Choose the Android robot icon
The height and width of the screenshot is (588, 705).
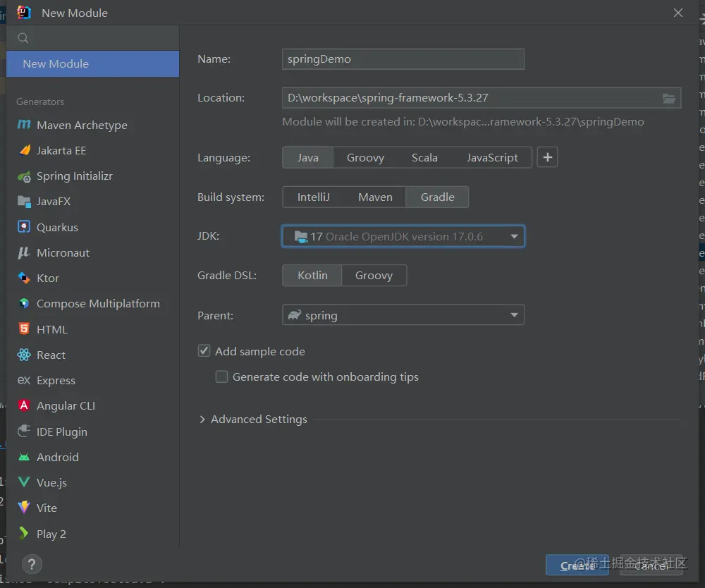pos(24,457)
